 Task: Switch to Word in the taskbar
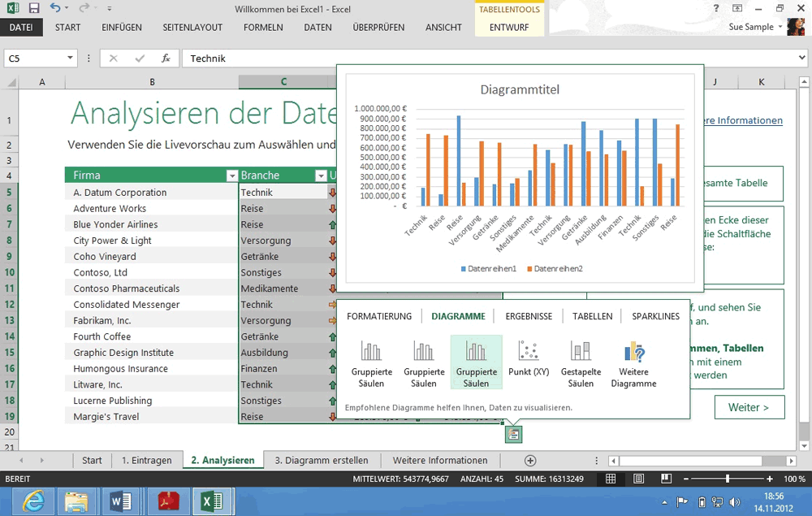click(x=121, y=501)
